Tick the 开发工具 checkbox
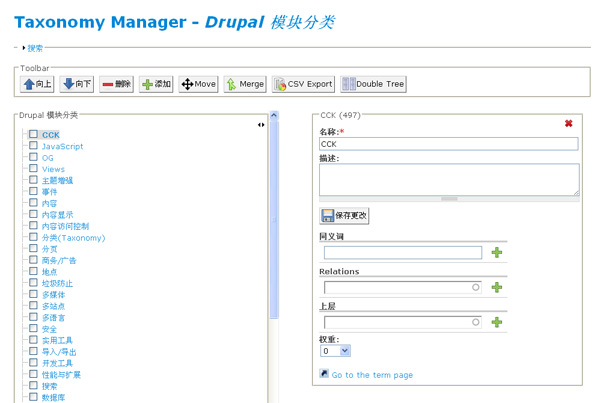 coord(33,363)
